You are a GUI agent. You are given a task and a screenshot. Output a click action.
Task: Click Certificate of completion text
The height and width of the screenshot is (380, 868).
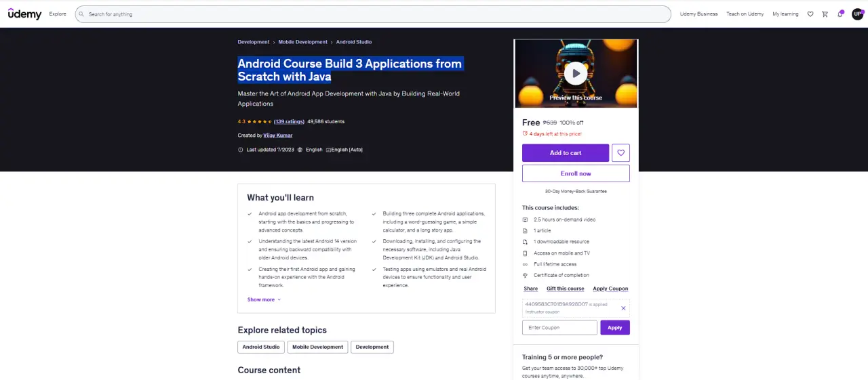pos(561,276)
